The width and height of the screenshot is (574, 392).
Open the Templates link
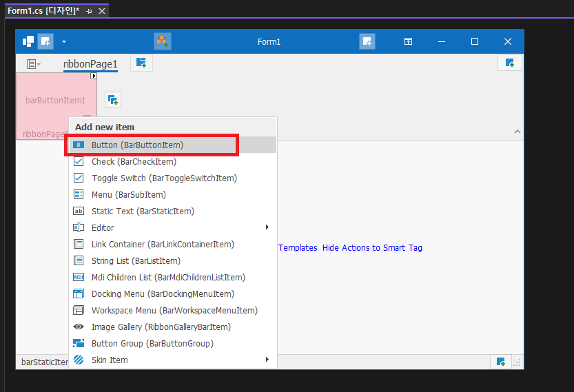pyautogui.click(x=298, y=248)
